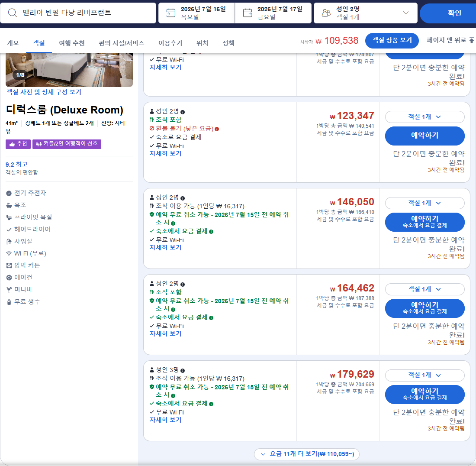Open 객실 1개 dropdown for ₩164,462 offer

(425, 289)
